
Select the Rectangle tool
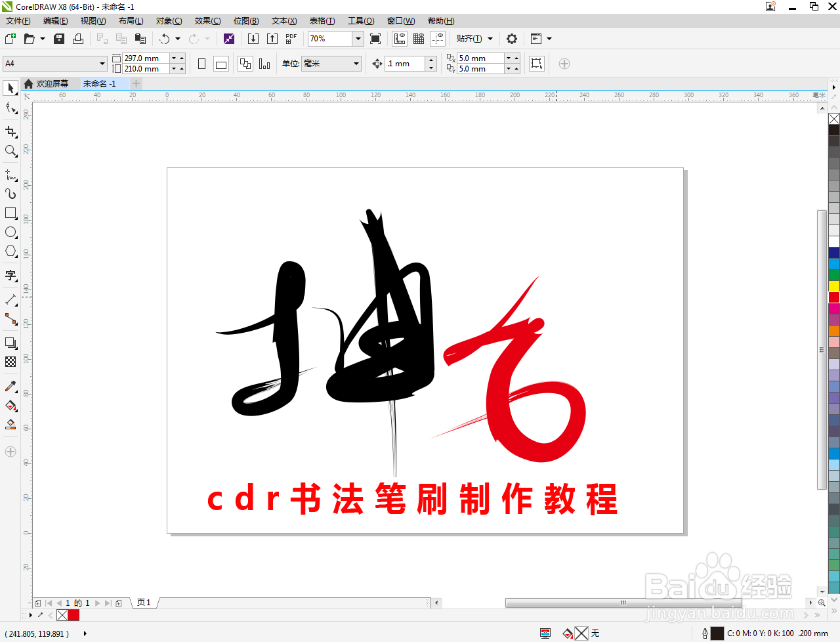(x=10, y=213)
